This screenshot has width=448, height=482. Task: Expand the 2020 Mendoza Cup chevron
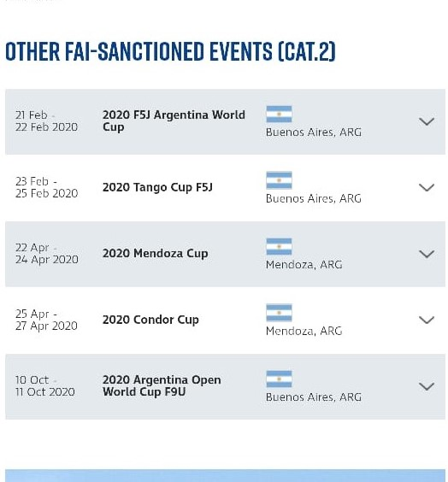click(x=426, y=254)
